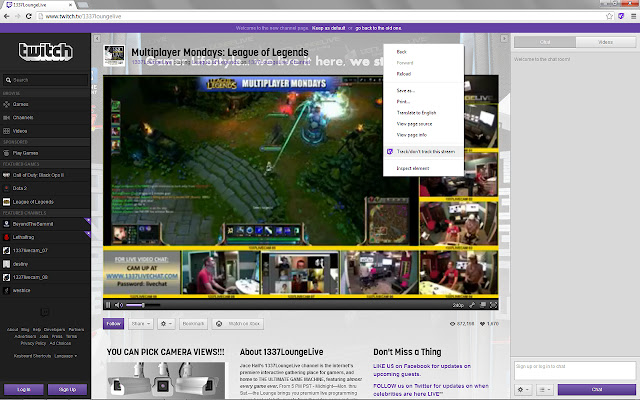Open Channels in the browse sidebar
This screenshot has width=640, height=400.
(x=45, y=118)
